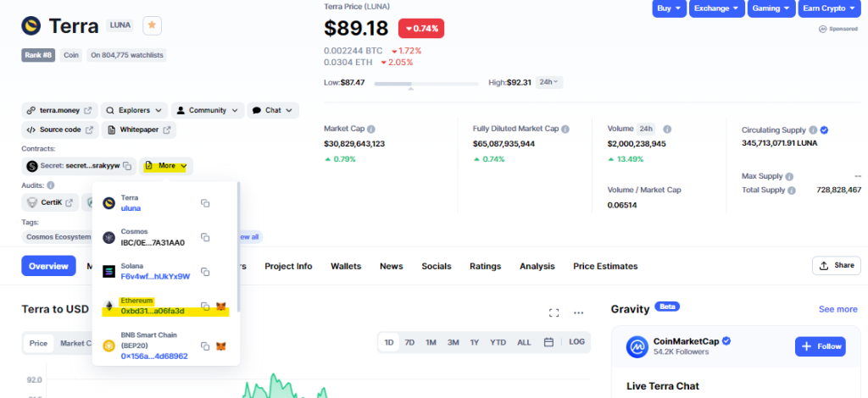
Task: Open Volume info icon
Action: [667, 129]
